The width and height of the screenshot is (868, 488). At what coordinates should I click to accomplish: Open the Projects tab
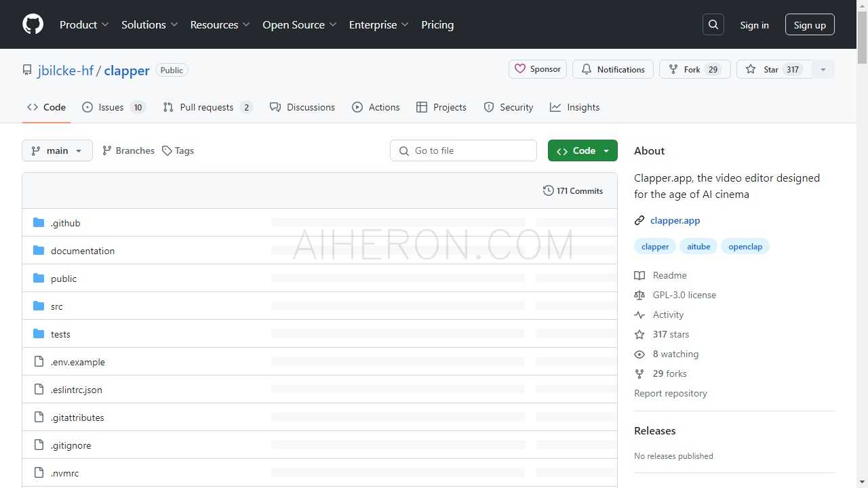tap(441, 107)
